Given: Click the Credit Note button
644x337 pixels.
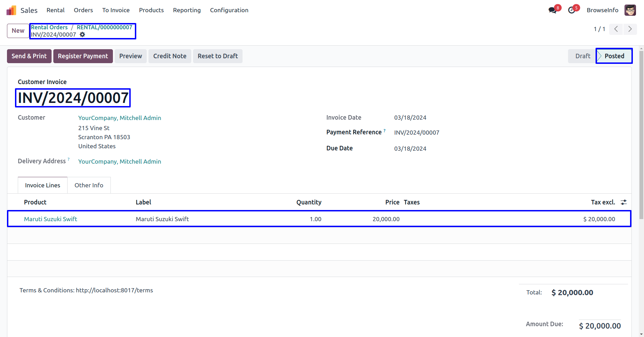Looking at the screenshot, I should pyautogui.click(x=170, y=56).
